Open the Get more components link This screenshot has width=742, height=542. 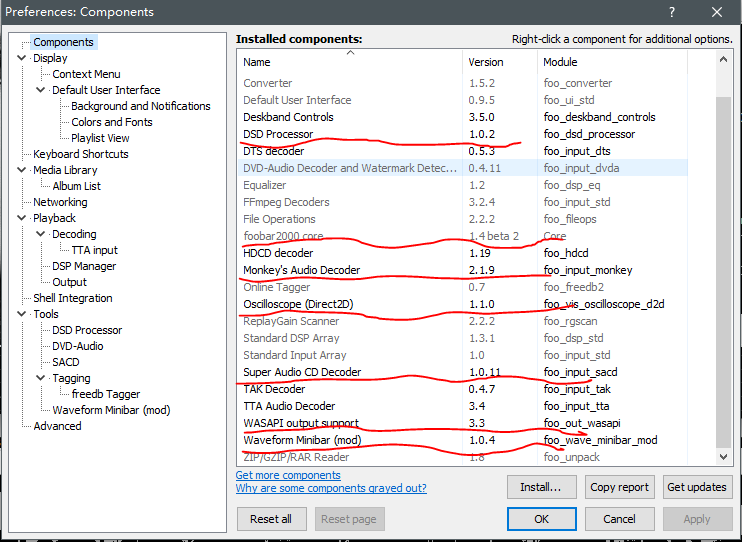pos(288,475)
